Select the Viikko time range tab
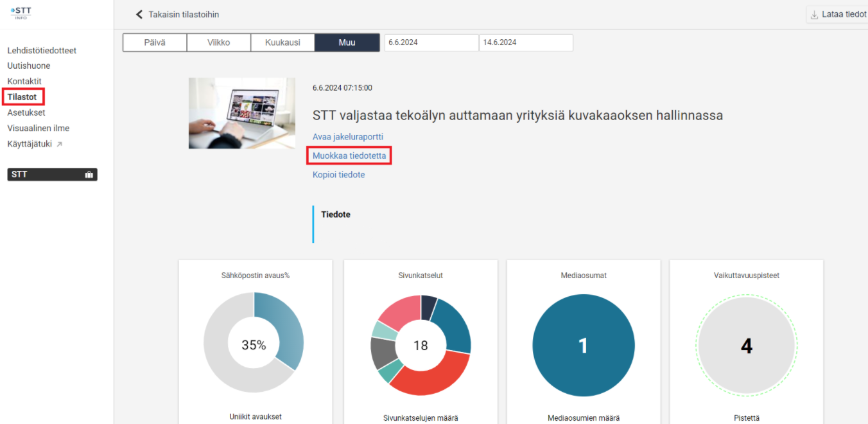 (219, 43)
